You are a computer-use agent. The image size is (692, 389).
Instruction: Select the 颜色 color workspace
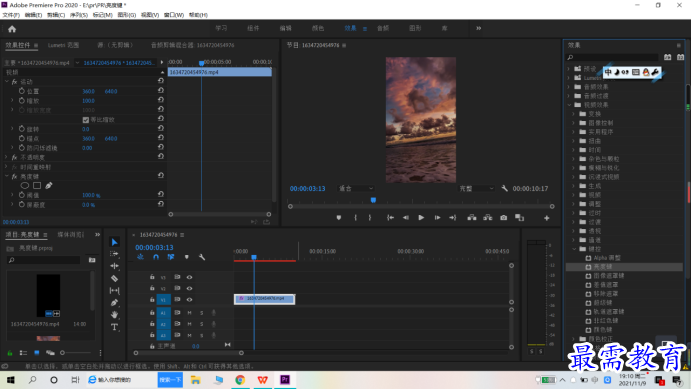pos(318,28)
